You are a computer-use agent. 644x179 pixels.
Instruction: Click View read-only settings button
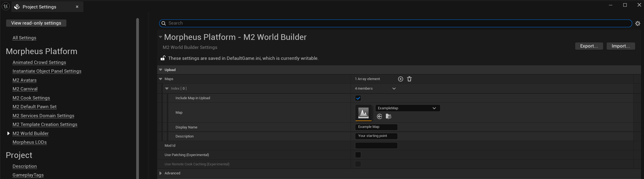pyautogui.click(x=36, y=23)
